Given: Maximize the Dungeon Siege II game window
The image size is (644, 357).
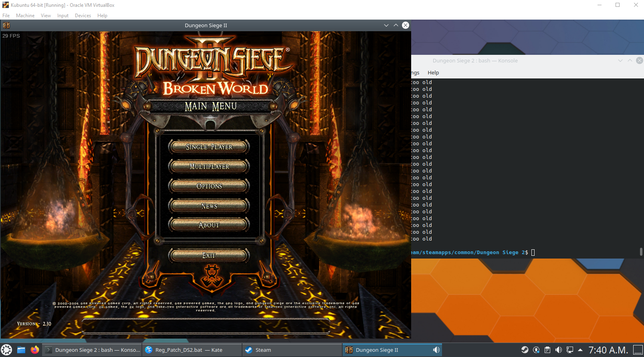Looking at the screenshot, I should (396, 25).
